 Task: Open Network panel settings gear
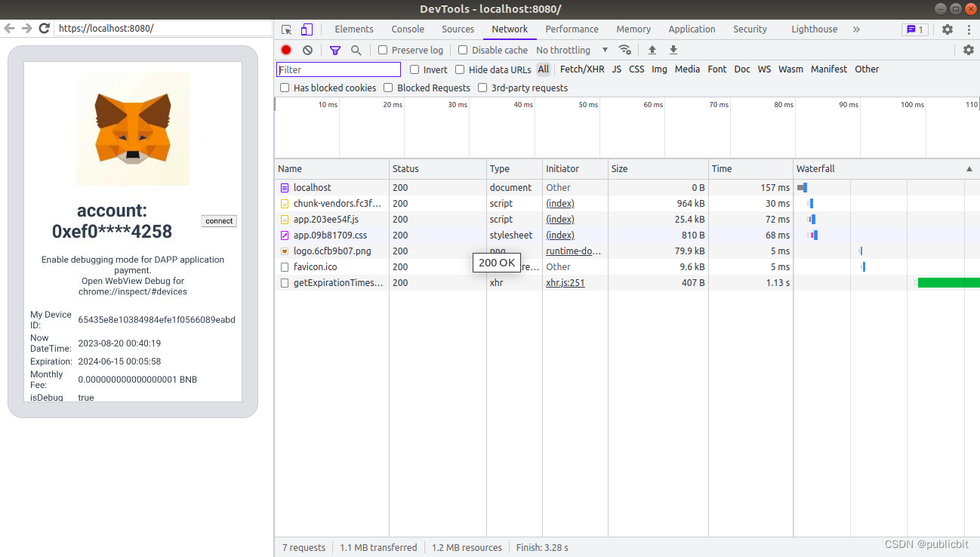click(969, 50)
